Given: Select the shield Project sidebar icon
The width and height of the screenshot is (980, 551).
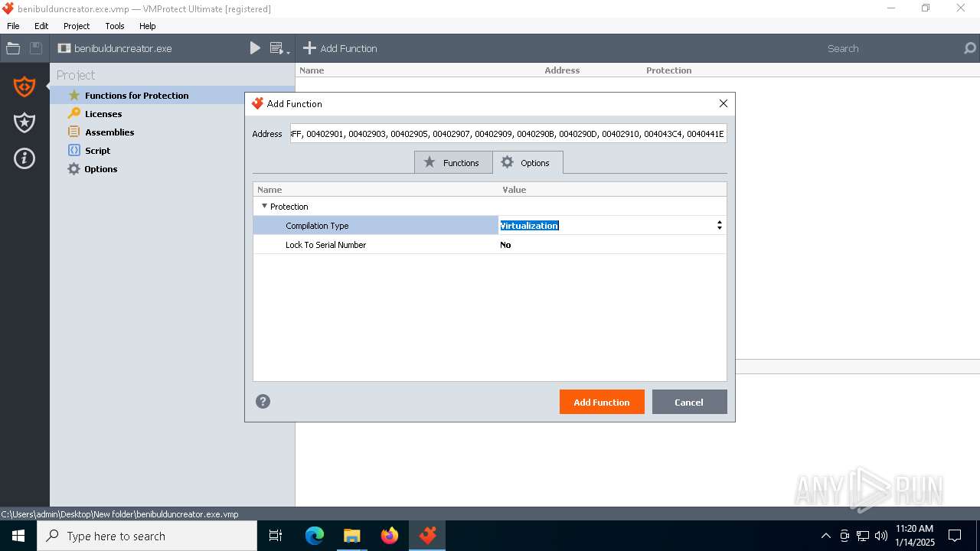Looking at the screenshot, I should [24, 86].
